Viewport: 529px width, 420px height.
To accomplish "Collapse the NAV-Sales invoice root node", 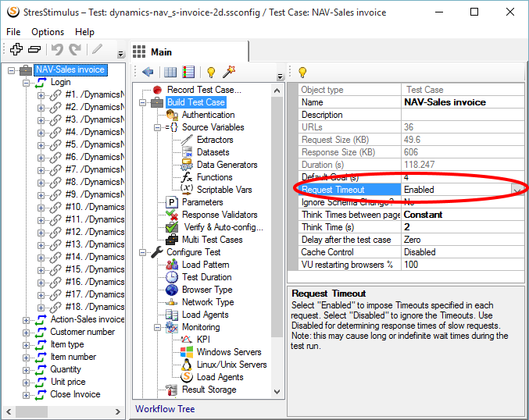I will coord(12,70).
